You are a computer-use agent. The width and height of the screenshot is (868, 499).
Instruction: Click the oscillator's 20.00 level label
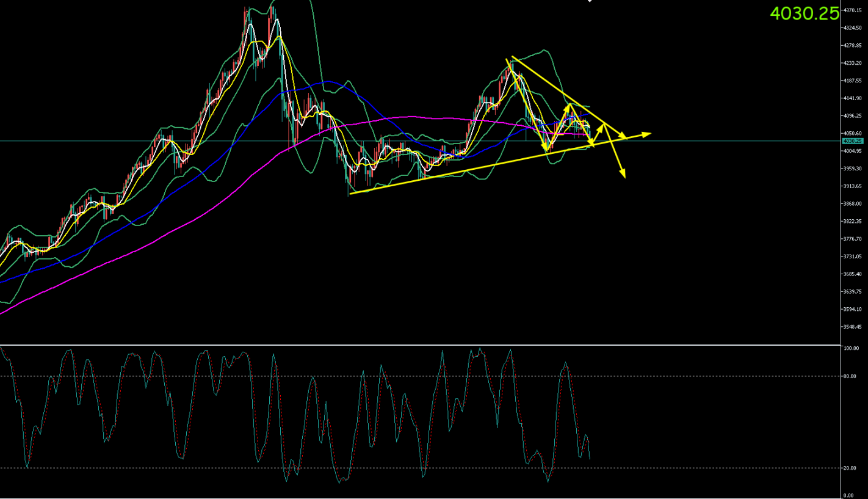click(849, 468)
